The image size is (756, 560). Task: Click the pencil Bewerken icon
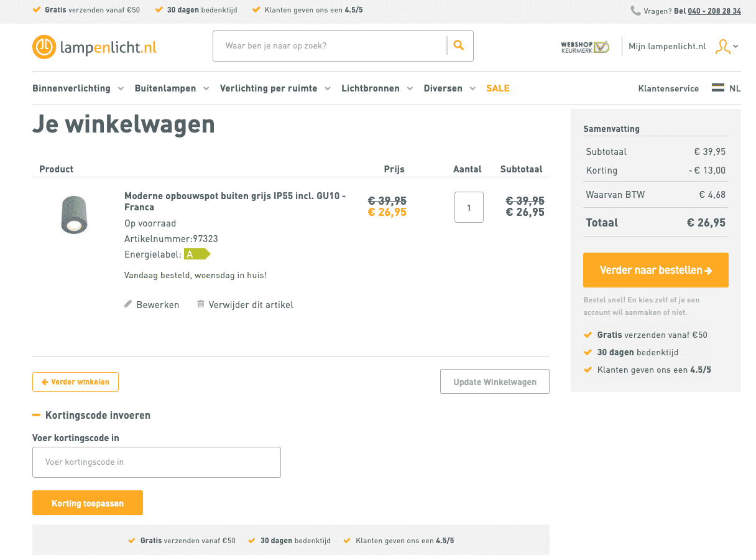coord(128,304)
